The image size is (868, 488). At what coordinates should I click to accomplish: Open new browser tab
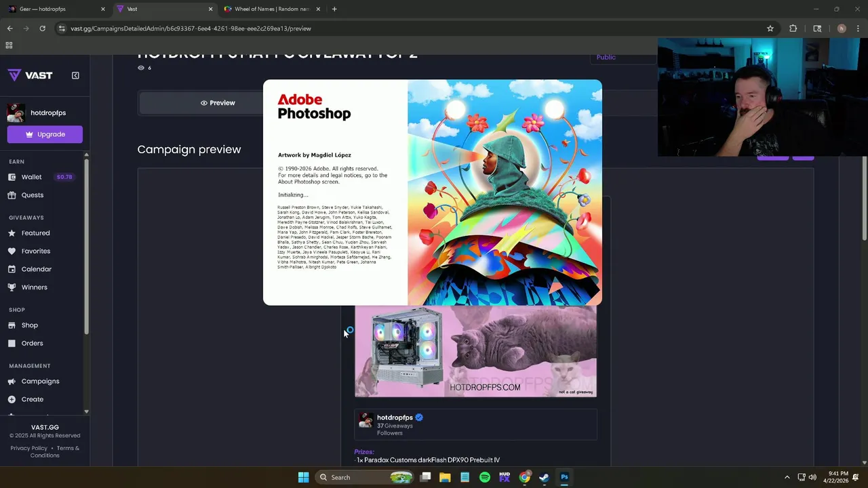pyautogui.click(x=334, y=9)
